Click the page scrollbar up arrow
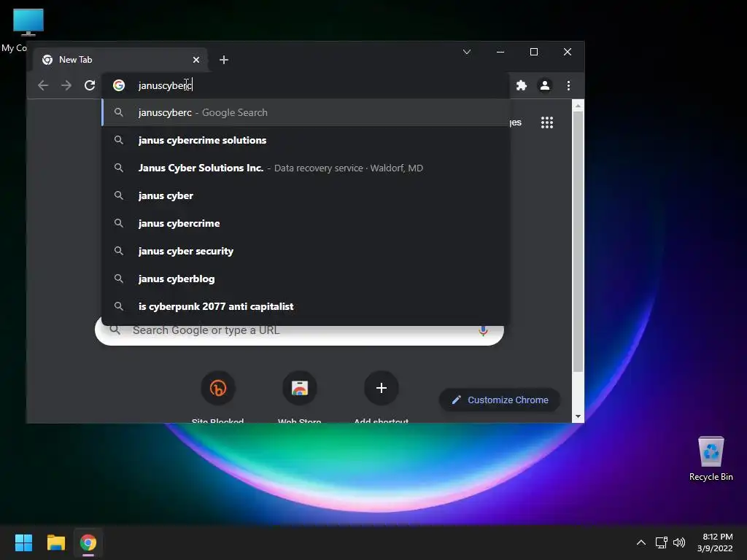This screenshot has width=747, height=560. [578, 106]
